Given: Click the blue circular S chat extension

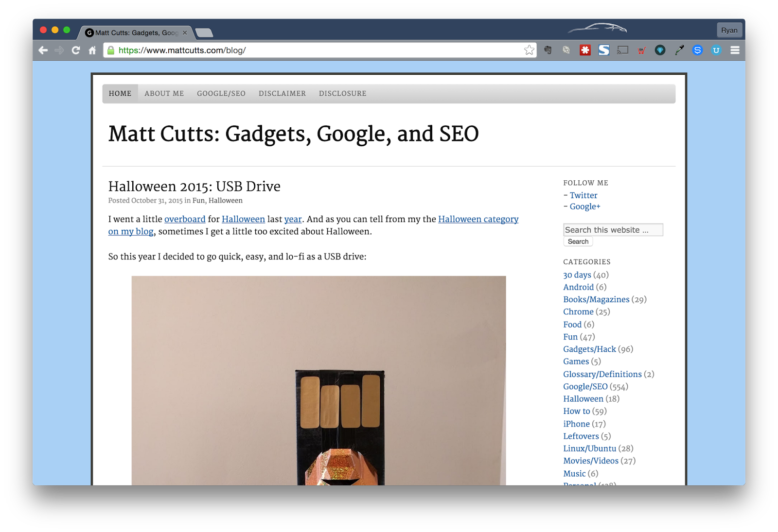Looking at the screenshot, I should (x=697, y=50).
